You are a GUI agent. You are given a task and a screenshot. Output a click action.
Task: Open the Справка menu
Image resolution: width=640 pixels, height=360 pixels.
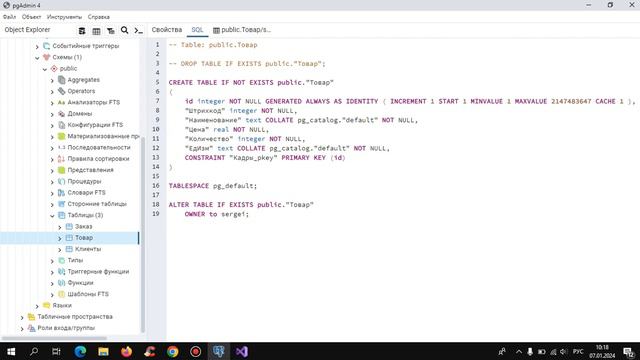(x=98, y=17)
